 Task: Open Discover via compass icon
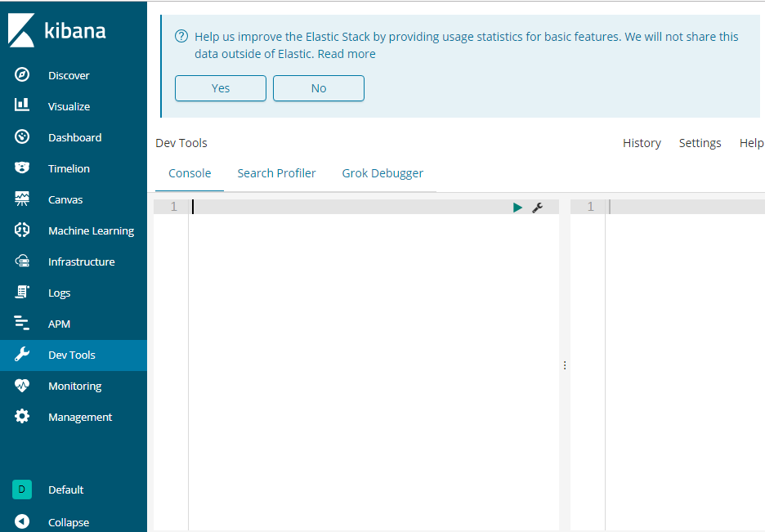click(22, 74)
